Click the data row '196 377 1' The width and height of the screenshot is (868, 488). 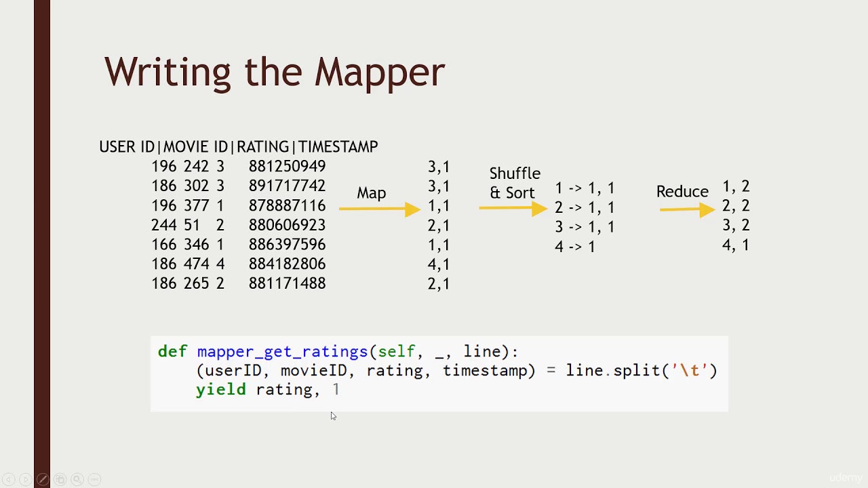pyautogui.click(x=188, y=205)
